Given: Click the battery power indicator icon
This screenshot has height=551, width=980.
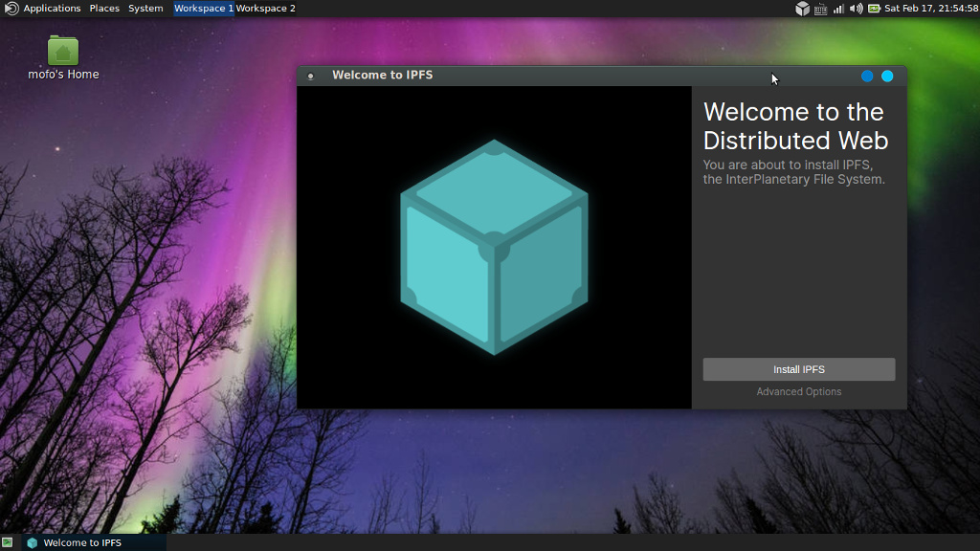Looking at the screenshot, I should (x=874, y=9).
